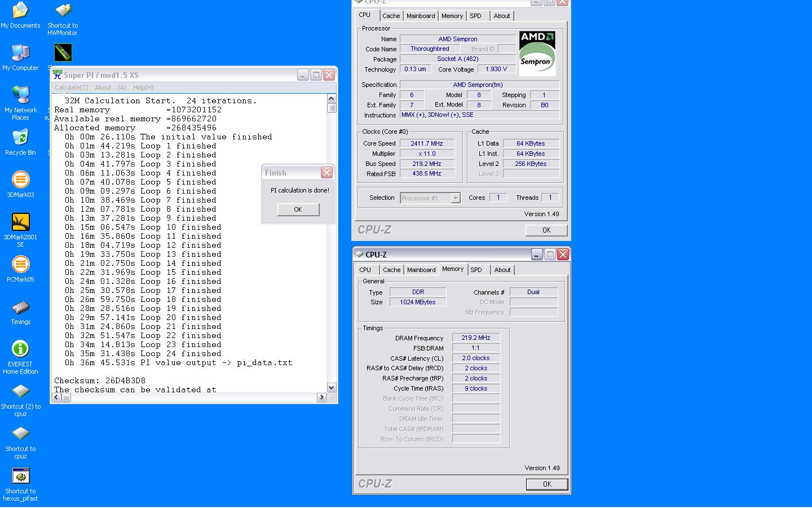Open green memory chip desktop icon
This screenshot has width=812, height=508.
pyautogui.click(x=63, y=52)
